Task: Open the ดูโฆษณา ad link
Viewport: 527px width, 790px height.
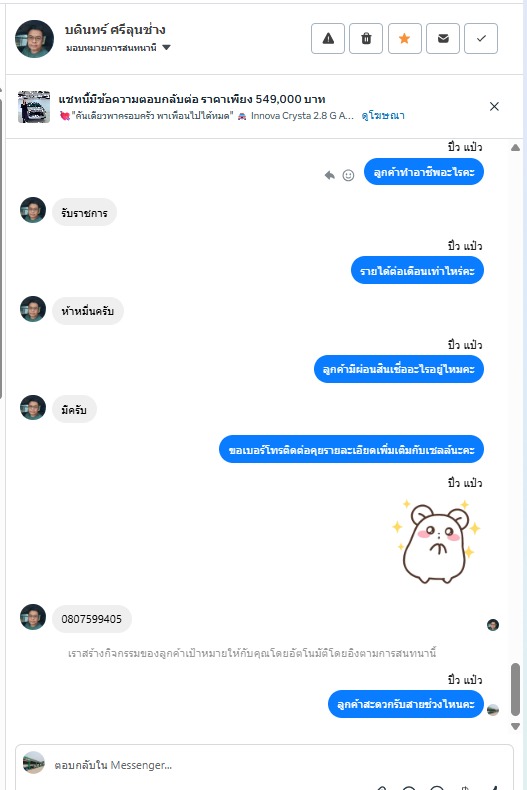Action: click(x=383, y=116)
